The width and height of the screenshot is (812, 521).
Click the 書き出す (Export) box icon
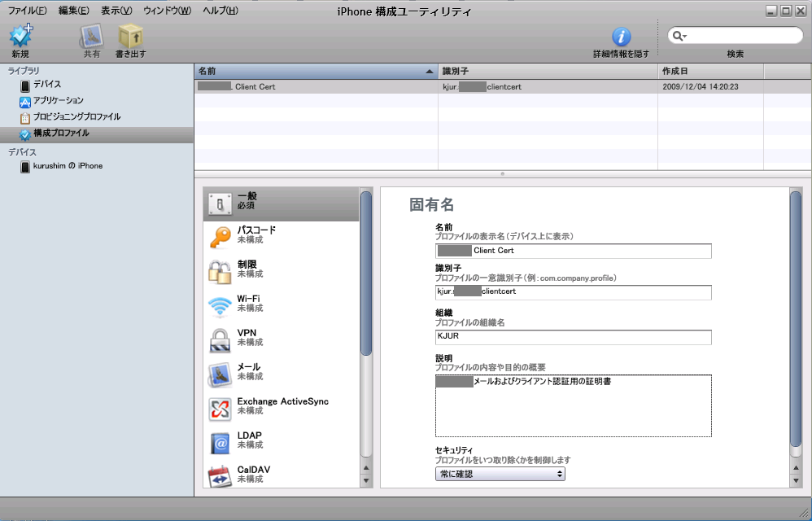pos(130,36)
